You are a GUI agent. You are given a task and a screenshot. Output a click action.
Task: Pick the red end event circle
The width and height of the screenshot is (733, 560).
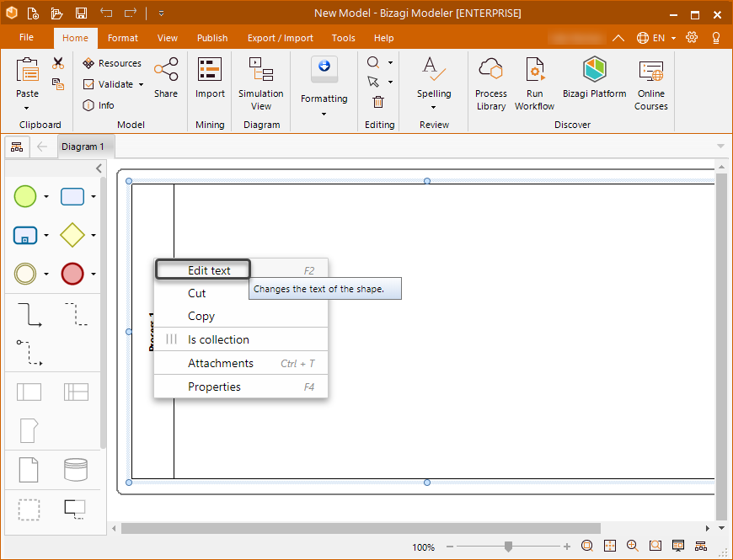[x=72, y=274]
